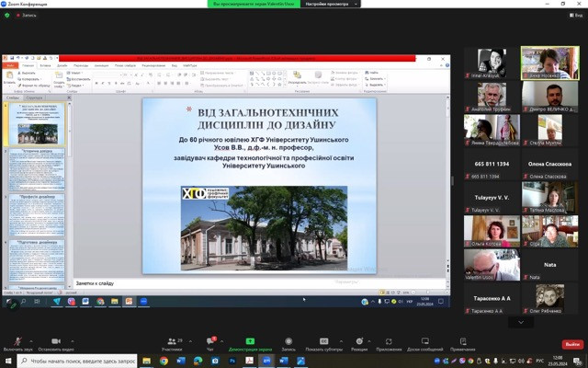The height and width of the screenshot is (368, 588).
Task: Open the View Options dropdown at top
Action: 333,4
